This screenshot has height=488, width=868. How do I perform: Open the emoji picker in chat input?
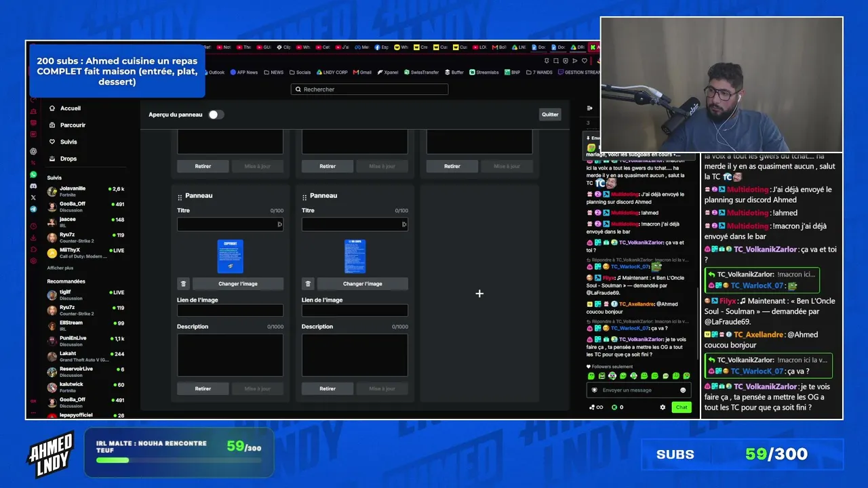pyautogui.click(x=683, y=390)
